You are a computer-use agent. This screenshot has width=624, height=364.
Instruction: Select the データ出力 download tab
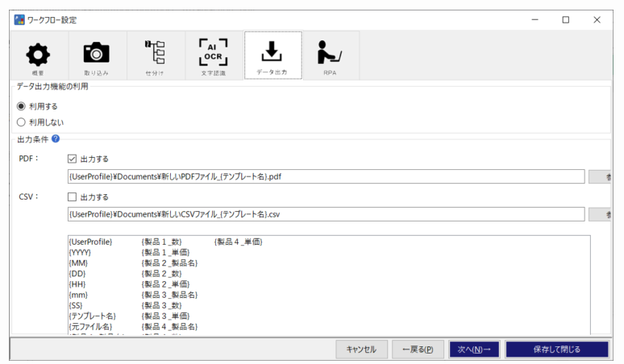point(272,56)
